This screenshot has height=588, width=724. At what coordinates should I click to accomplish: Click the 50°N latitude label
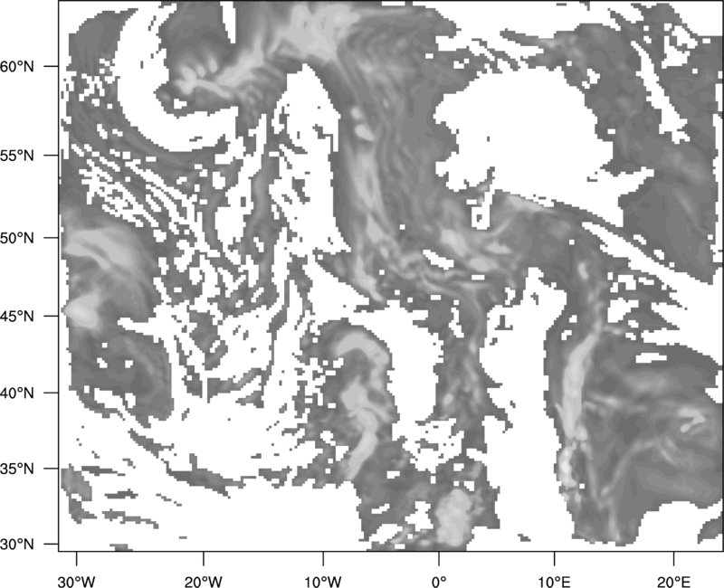click(x=17, y=238)
